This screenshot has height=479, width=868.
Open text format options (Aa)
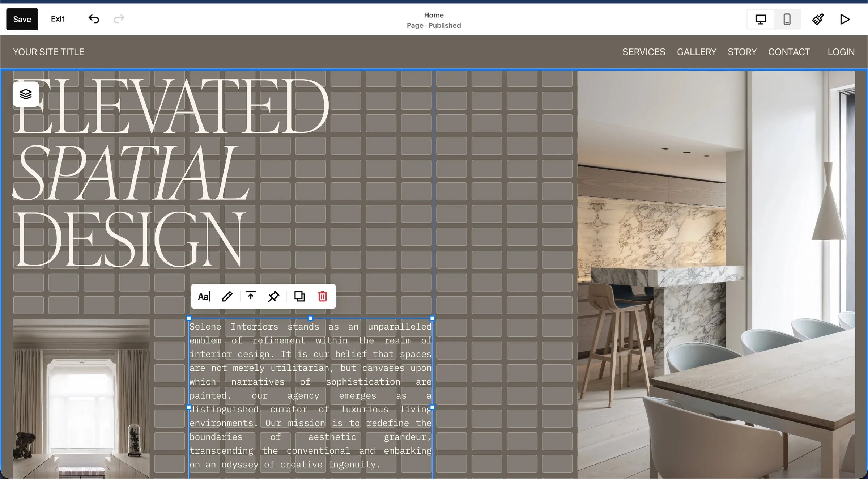tap(204, 297)
